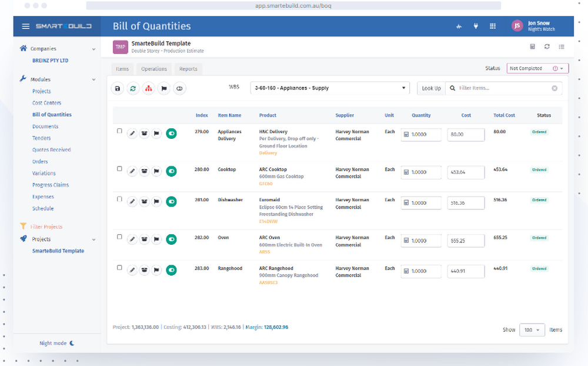Click the Look Up button
Viewport: 588px width, 366px height.
tap(431, 88)
